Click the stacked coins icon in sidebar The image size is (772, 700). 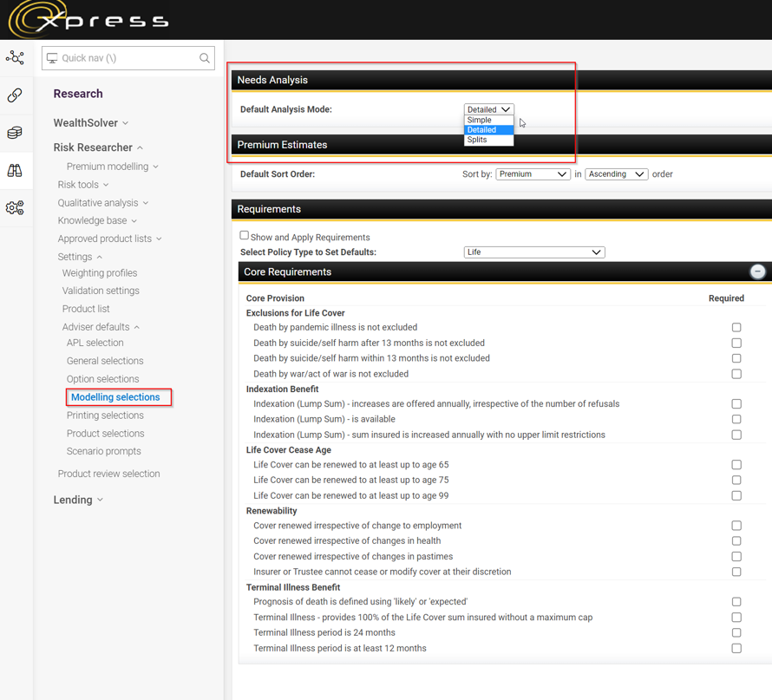(15, 133)
